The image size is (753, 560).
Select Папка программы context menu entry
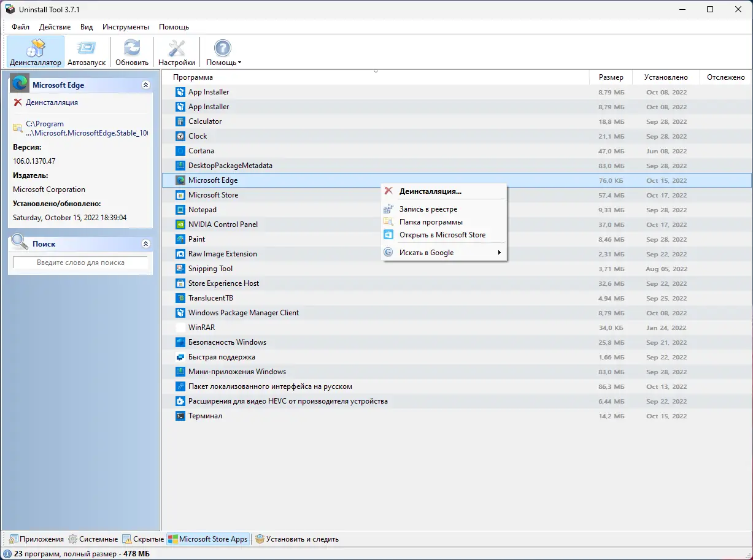[x=444, y=222]
